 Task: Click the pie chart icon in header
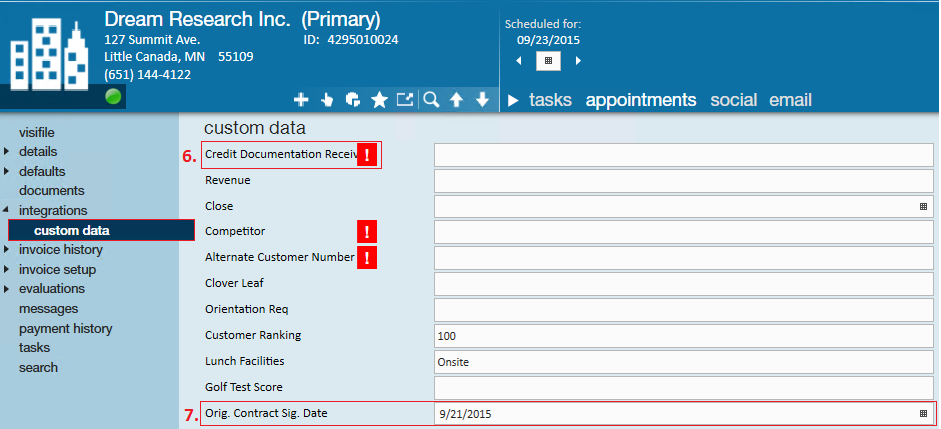pos(353,100)
